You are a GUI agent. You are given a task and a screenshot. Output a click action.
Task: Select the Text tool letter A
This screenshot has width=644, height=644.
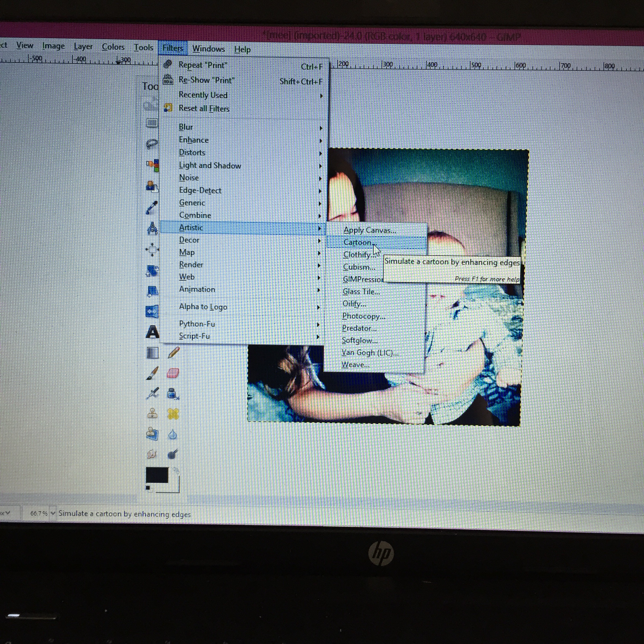click(152, 332)
